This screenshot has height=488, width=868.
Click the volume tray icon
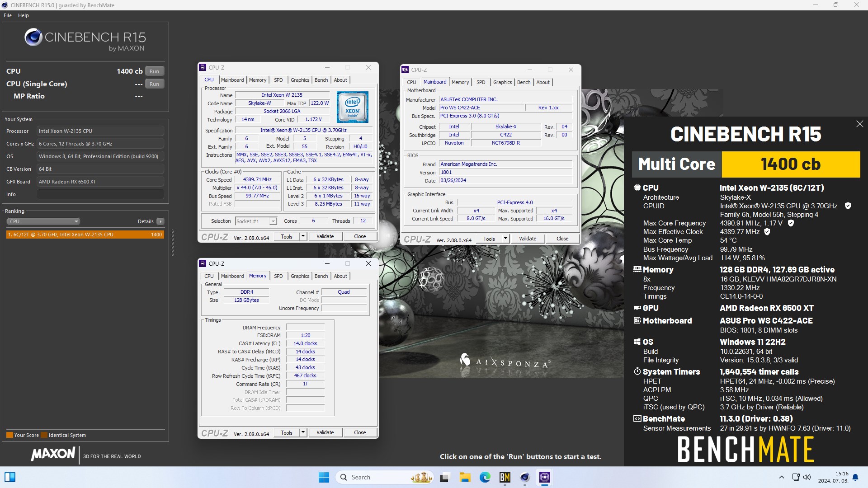tap(807, 477)
